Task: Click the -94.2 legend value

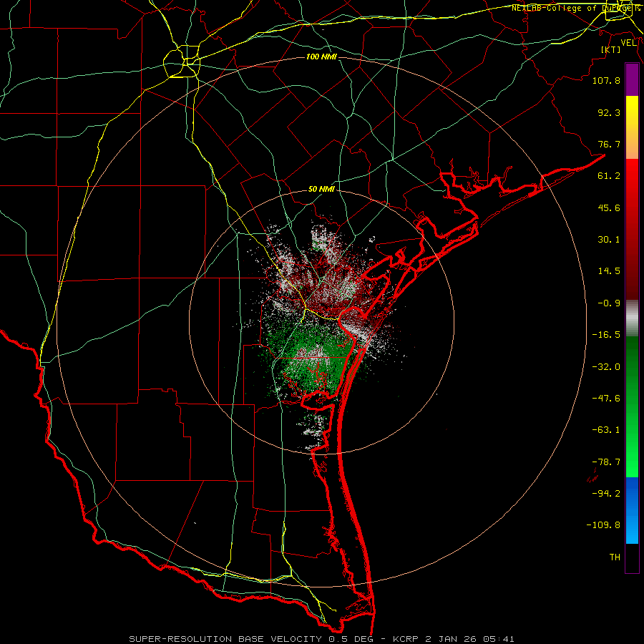Action: [x=606, y=494]
